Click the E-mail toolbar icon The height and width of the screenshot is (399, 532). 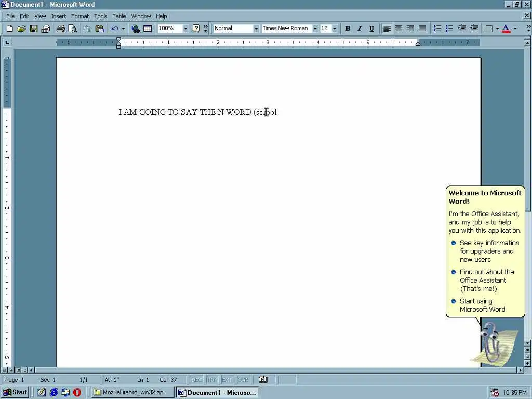(x=46, y=29)
